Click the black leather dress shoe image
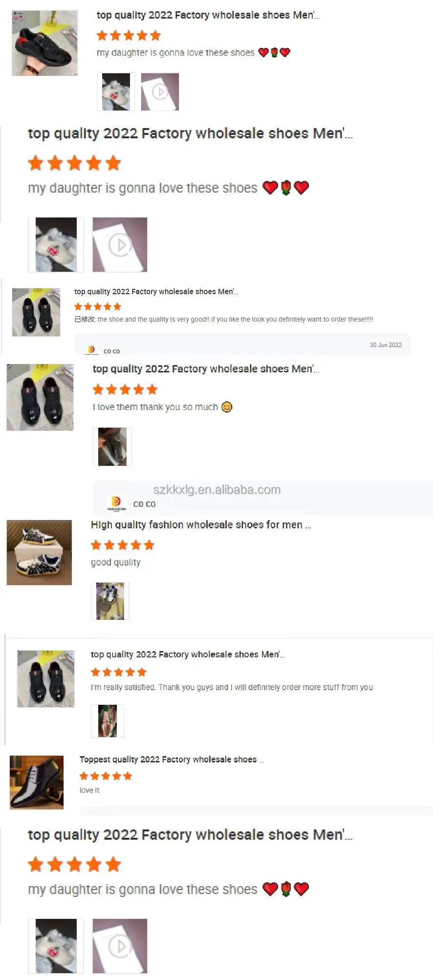This screenshot has height=980, width=433. coord(37,783)
